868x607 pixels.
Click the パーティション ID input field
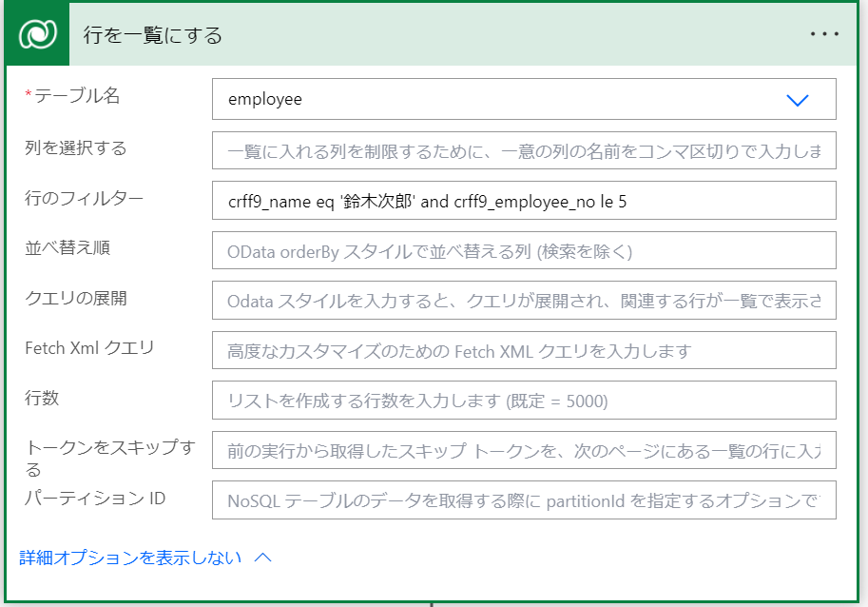(524, 500)
